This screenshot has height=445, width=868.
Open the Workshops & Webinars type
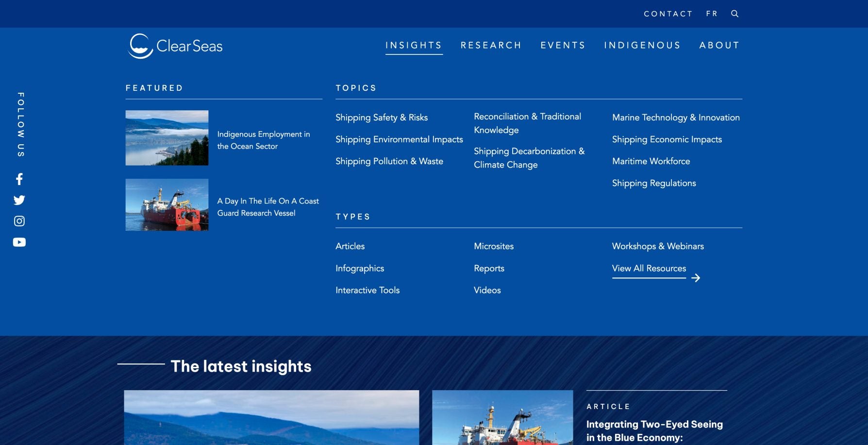658,246
